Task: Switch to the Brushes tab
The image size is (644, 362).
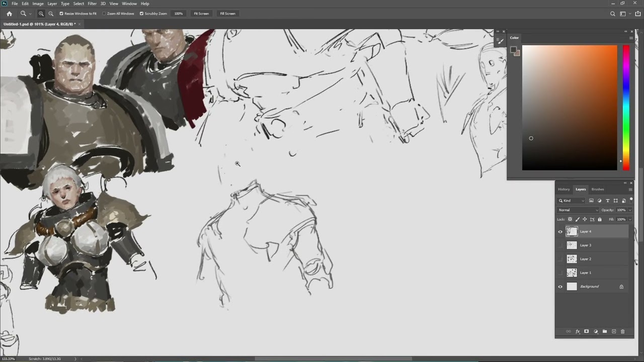Action: pyautogui.click(x=598, y=190)
